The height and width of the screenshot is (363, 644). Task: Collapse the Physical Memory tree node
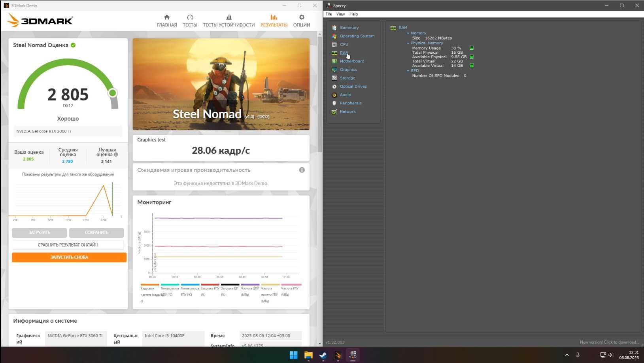point(408,43)
